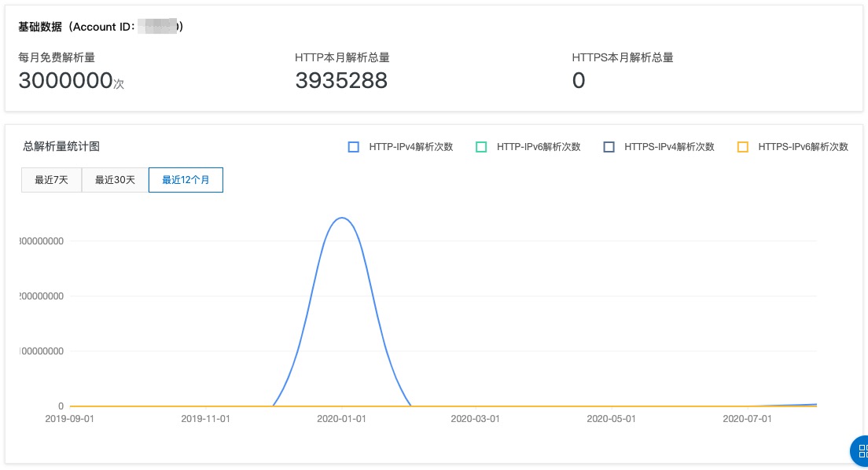Click the 2020-03-01 axis label
Viewport: 868px width, 470px height.
[475, 419]
